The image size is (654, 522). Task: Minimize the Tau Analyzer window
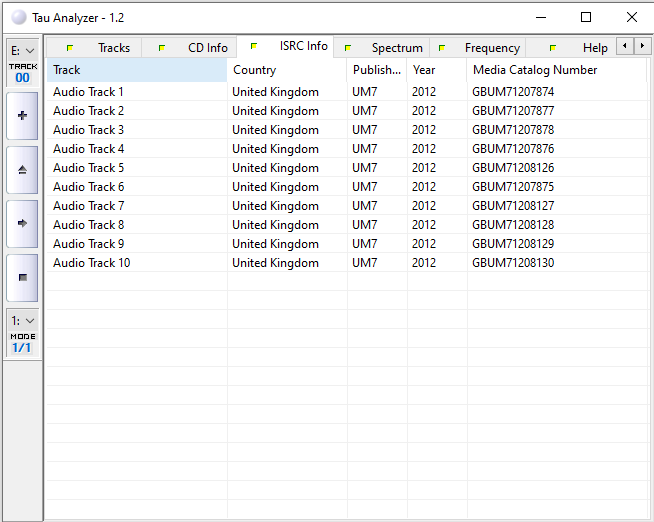[x=541, y=18]
